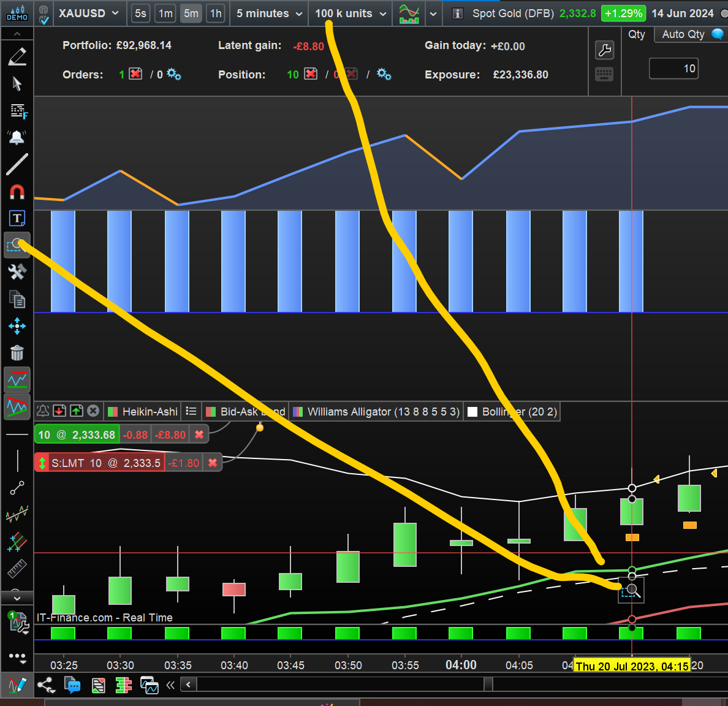Choose the arrow pointer cursor tool

coord(17,84)
